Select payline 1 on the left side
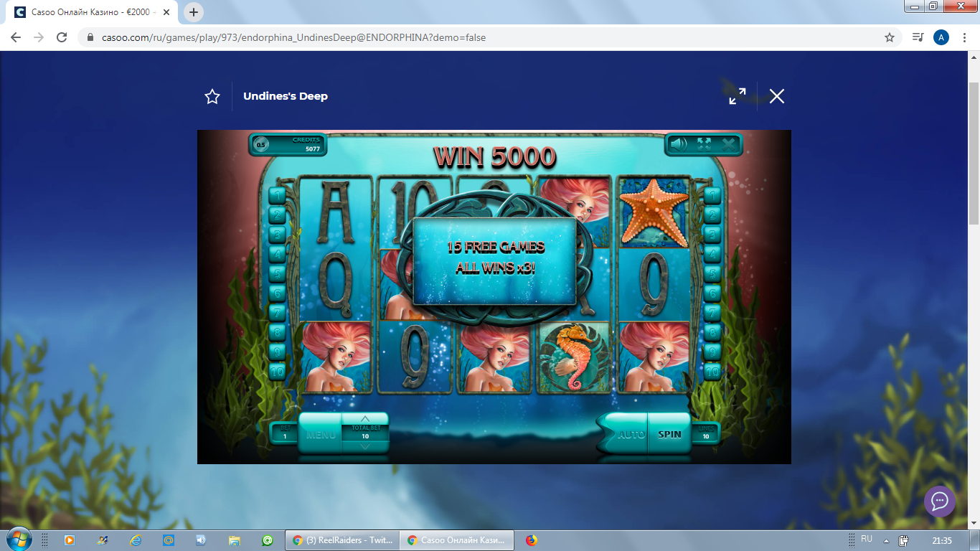The height and width of the screenshot is (551, 980). [x=277, y=194]
